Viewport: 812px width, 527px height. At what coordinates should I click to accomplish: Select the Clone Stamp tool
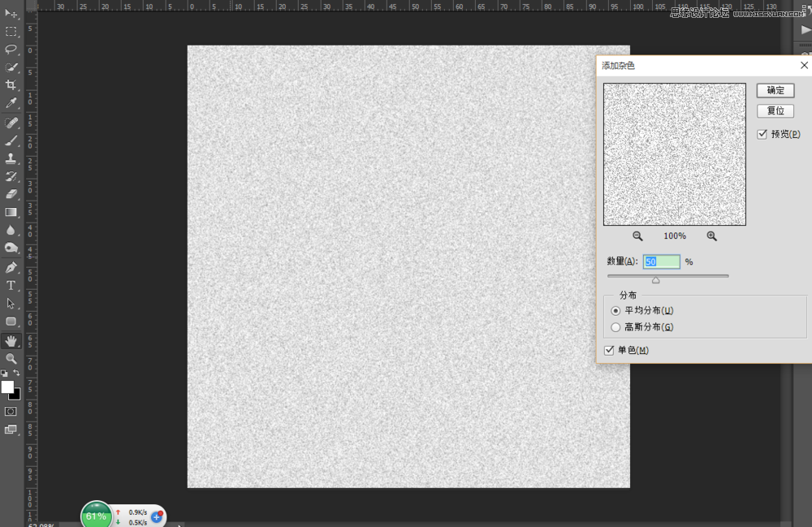coord(11,158)
